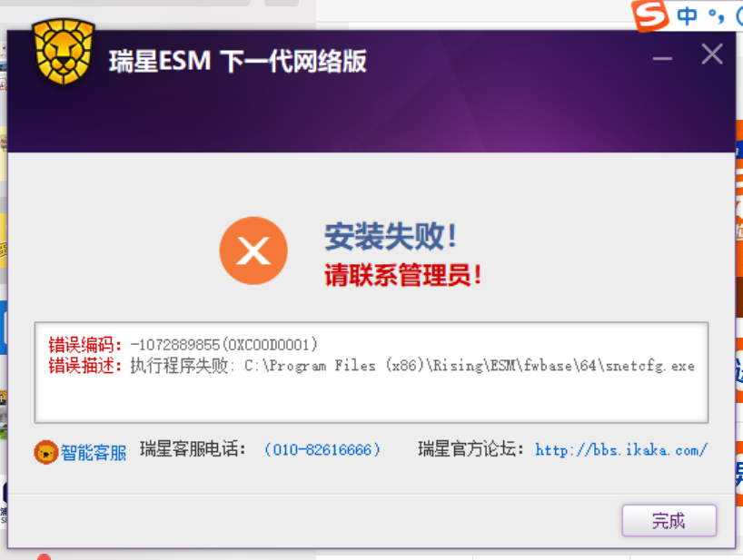The height and width of the screenshot is (560, 743).
Task: Click the 完成 finish button
Action: pyautogui.click(x=669, y=520)
